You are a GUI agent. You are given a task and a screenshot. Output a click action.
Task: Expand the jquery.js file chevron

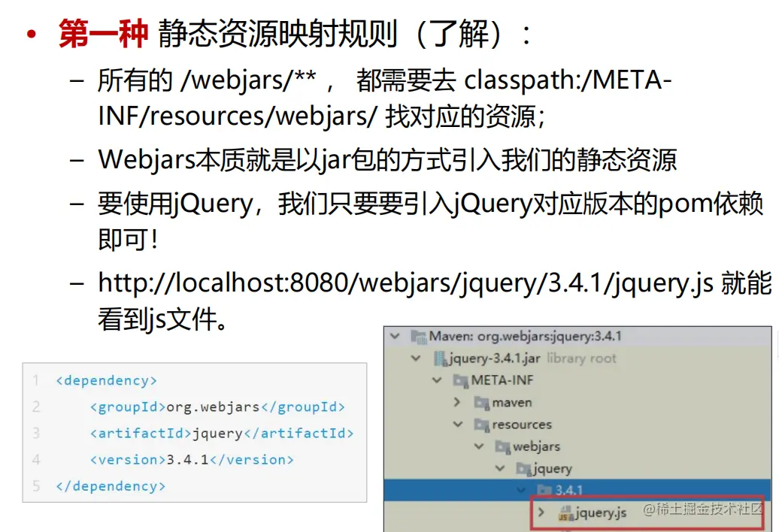541,512
